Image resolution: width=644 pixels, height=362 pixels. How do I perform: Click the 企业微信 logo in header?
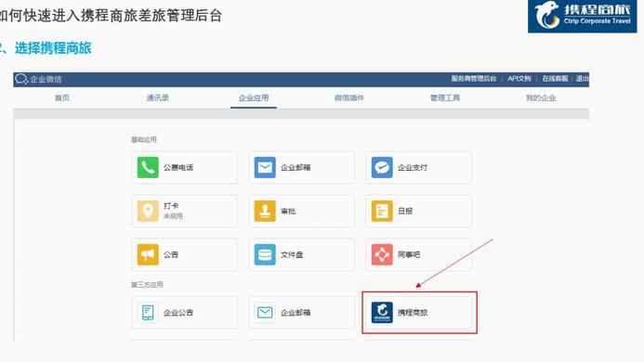[38, 79]
